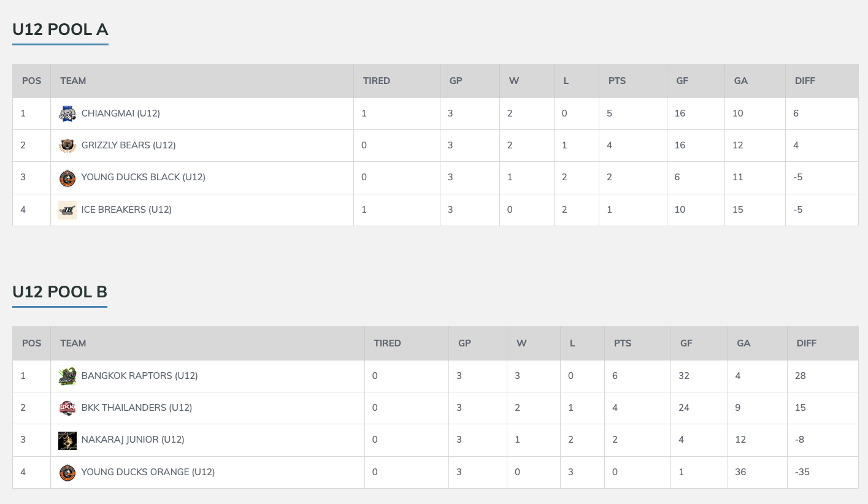Click the Bangkok Raptors team logo
The image size is (868, 504).
[67, 376]
